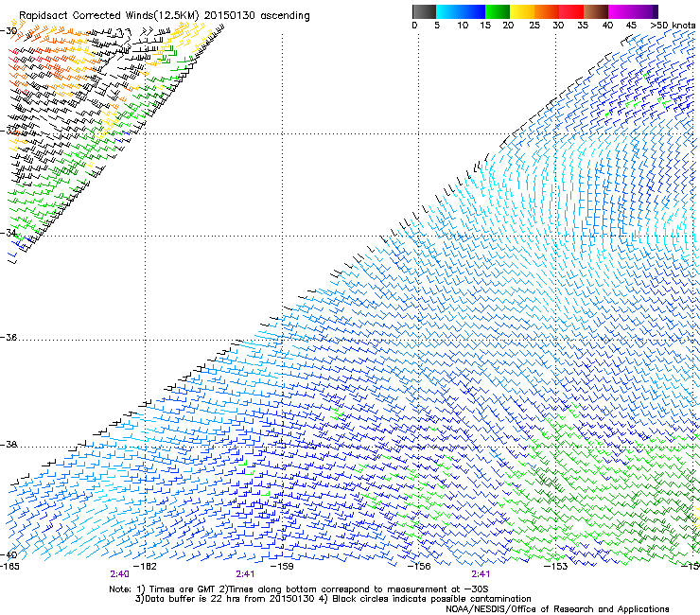This screenshot has height=615, width=700.
Task: Click the '0' label under the color bar
Action: (414, 26)
